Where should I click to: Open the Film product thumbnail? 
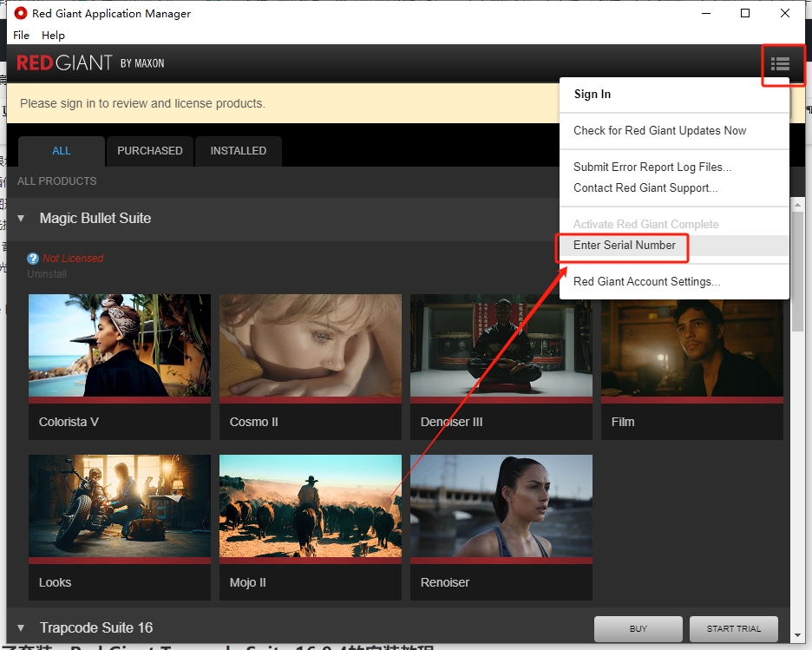[x=692, y=348]
